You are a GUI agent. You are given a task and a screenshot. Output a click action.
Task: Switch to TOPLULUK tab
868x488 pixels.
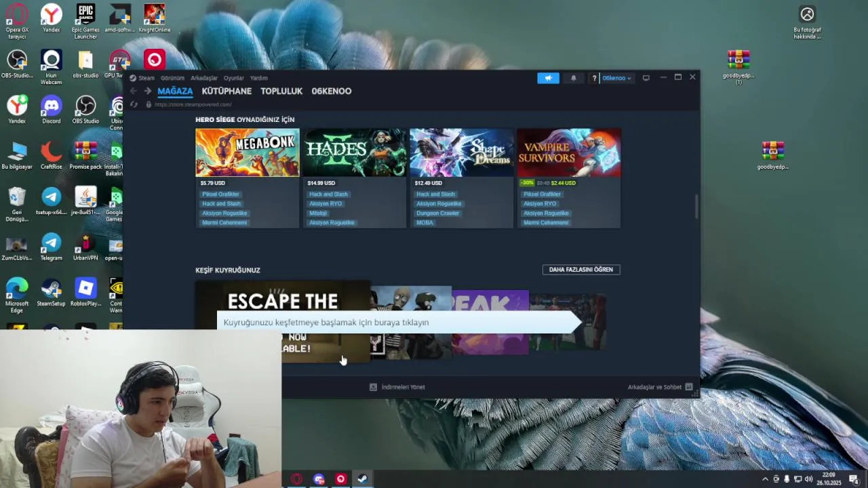(281, 91)
